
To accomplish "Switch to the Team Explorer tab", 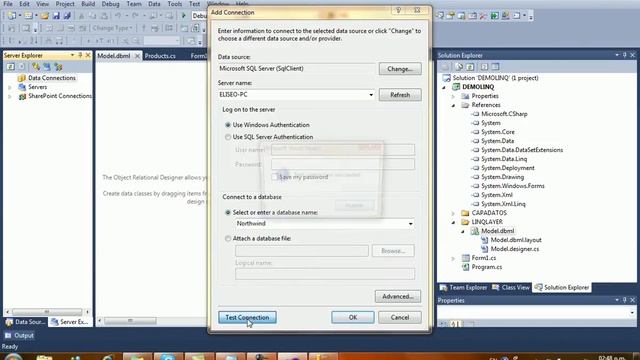I will click(x=464, y=287).
